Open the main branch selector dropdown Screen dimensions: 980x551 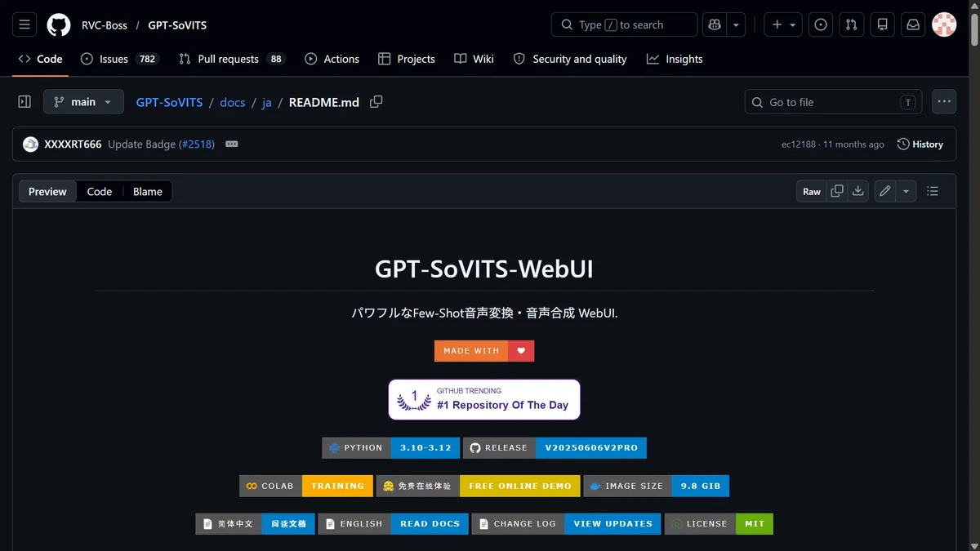coord(83,102)
